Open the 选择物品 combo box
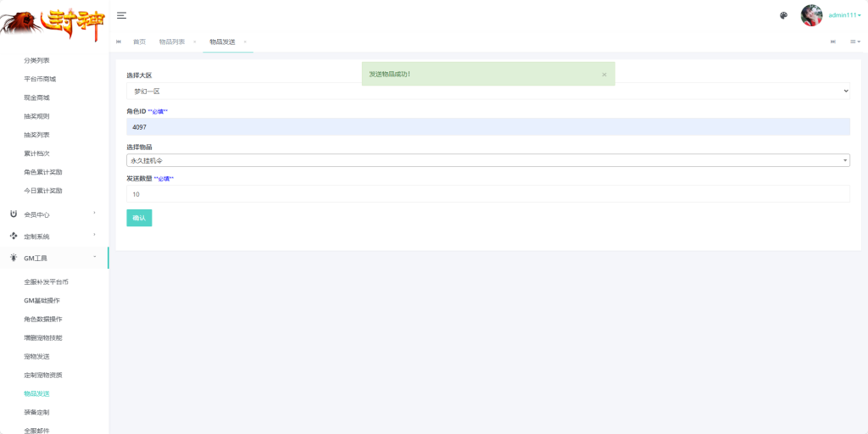 coord(487,160)
